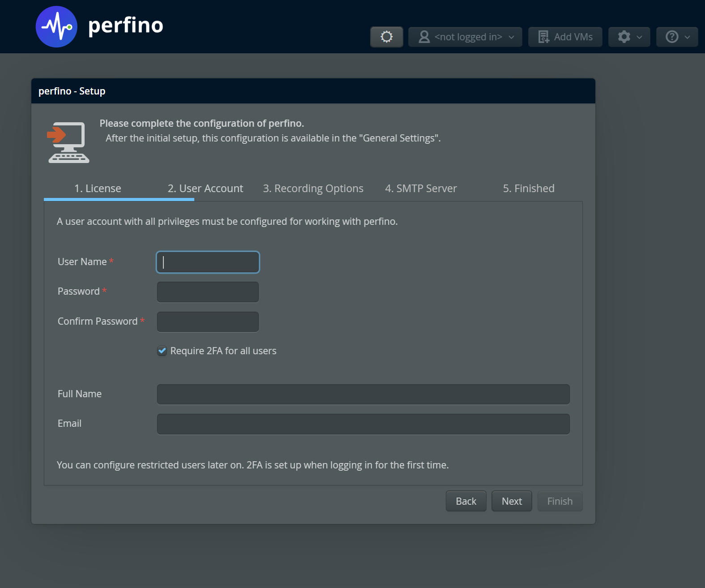The image size is (705, 588).
Task: Click the Add VMs server icon
Action: (x=543, y=37)
